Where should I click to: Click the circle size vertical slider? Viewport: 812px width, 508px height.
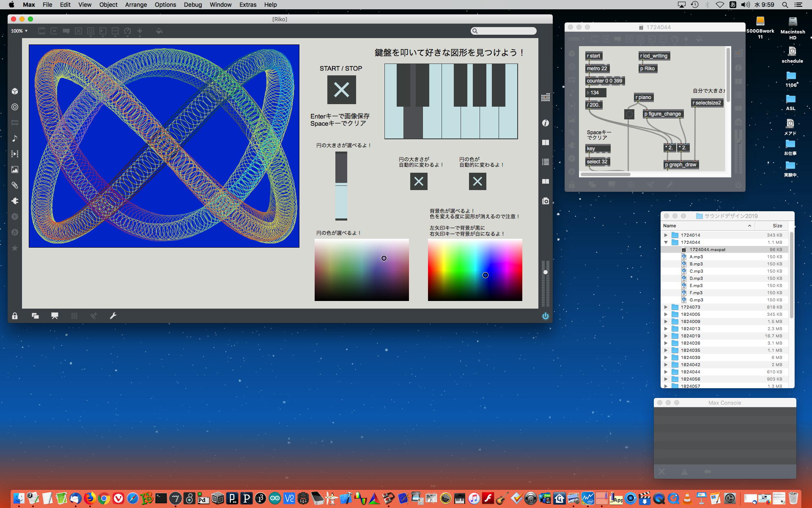coord(341,186)
